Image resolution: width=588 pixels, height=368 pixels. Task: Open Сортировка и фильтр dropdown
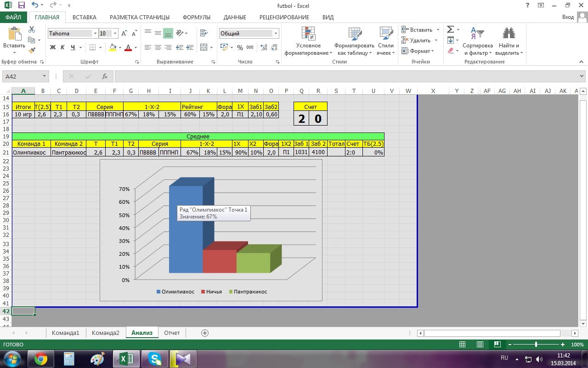477,41
